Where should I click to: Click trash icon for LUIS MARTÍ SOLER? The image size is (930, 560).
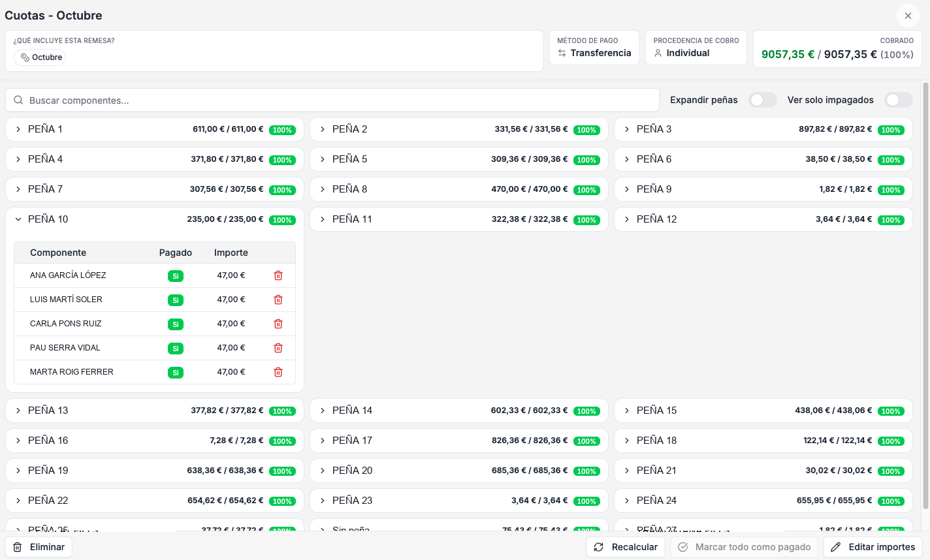coord(278,300)
